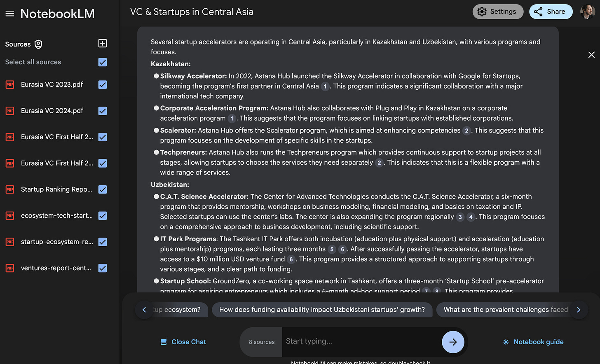Screen dimensions: 600x364
Task: Open Settings
Action: click(498, 12)
